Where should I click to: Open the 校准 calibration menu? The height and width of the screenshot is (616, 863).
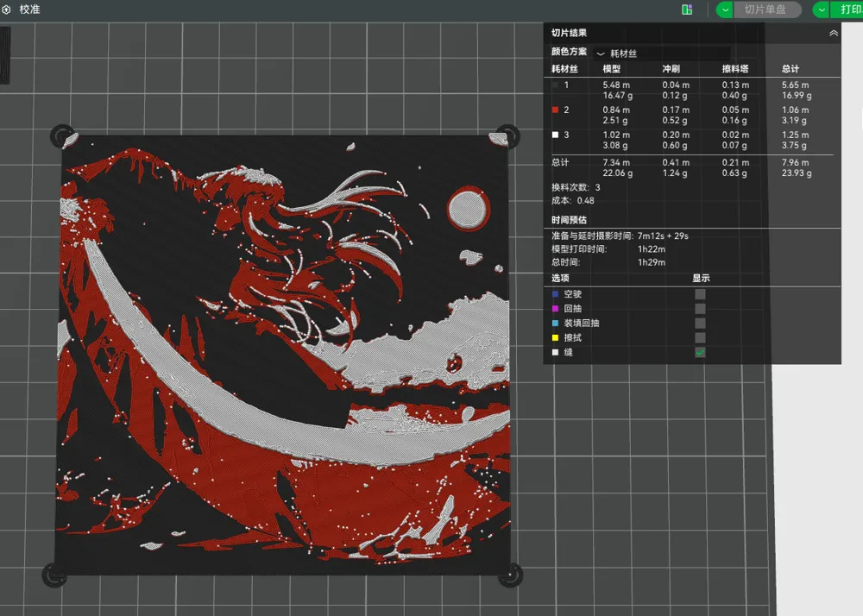coord(29,9)
